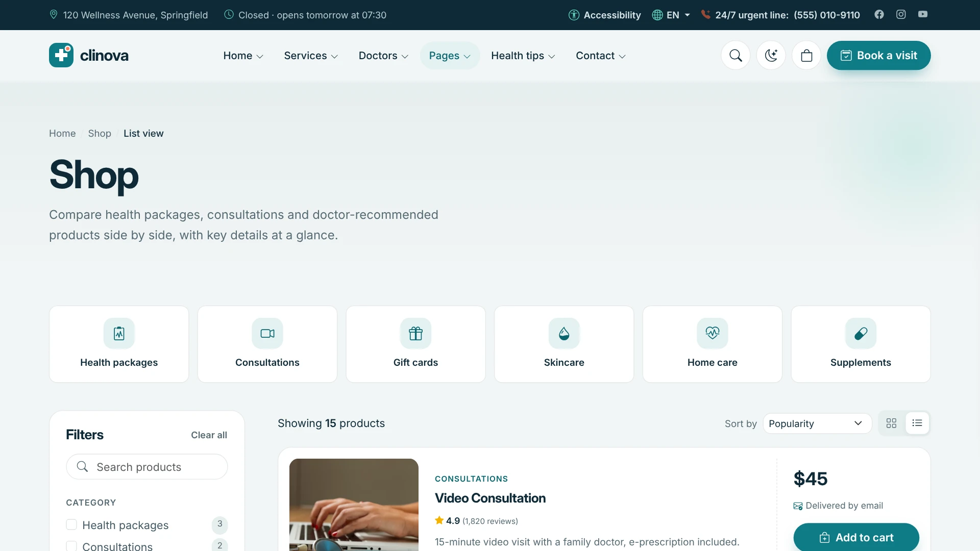Image resolution: width=980 pixels, height=551 pixels.
Task: Open the Gift cards category card
Action: [x=415, y=344]
